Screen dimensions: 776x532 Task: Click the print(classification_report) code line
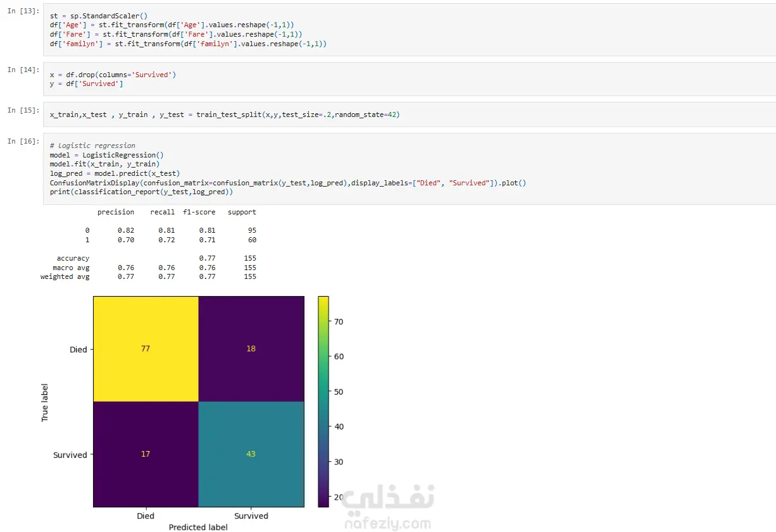(142, 192)
